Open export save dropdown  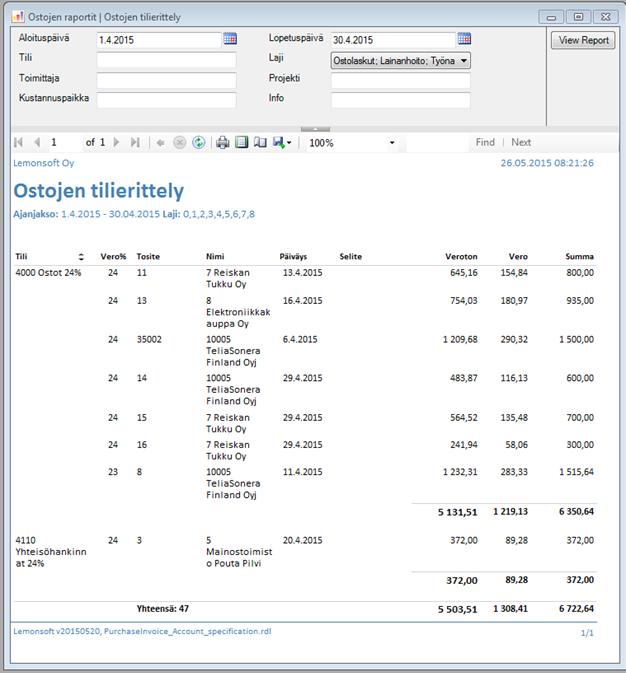[x=282, y=142]
